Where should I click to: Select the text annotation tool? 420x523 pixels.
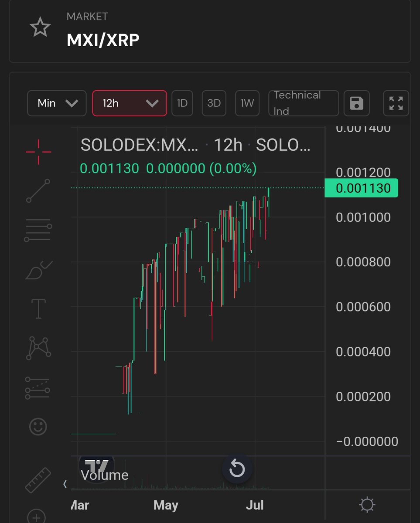click(38, 308)
